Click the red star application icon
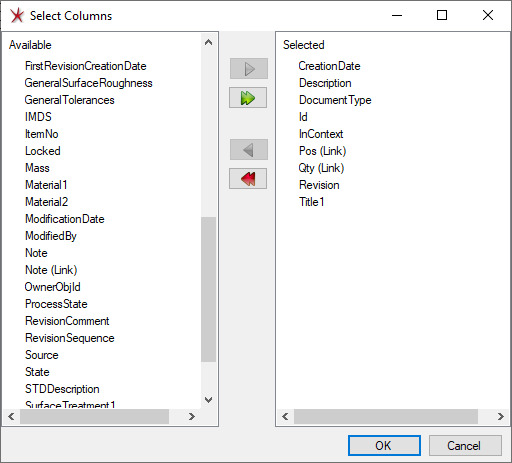512x463 pixels. tap(17, 15)
